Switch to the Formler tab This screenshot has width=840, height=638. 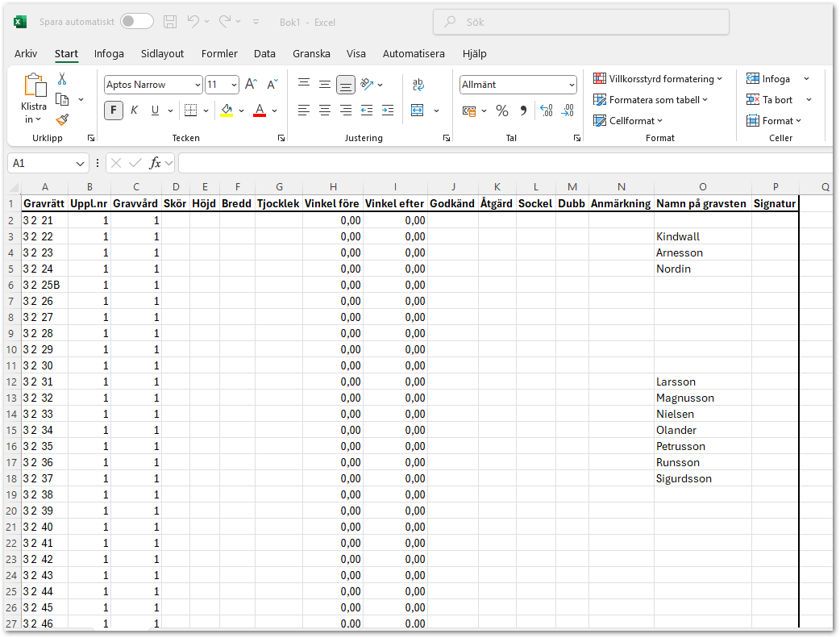click(219, 53)
